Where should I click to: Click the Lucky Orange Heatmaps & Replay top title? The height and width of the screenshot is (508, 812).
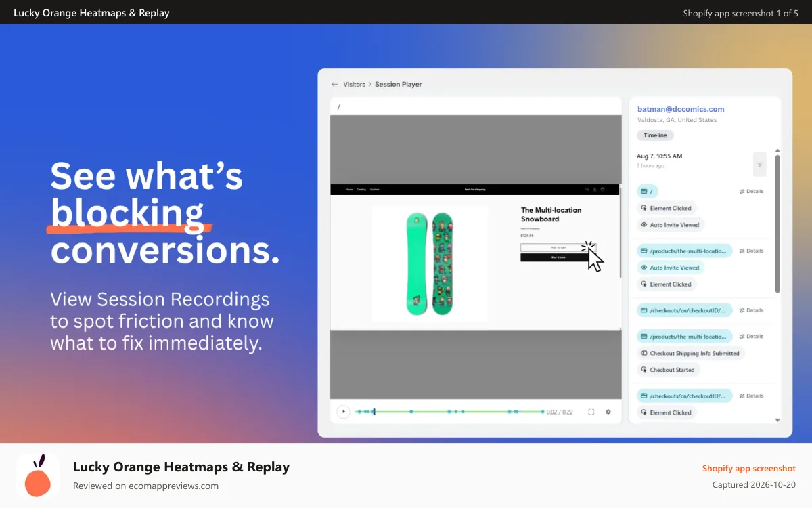pyautogui.click(x=91, y=13)
